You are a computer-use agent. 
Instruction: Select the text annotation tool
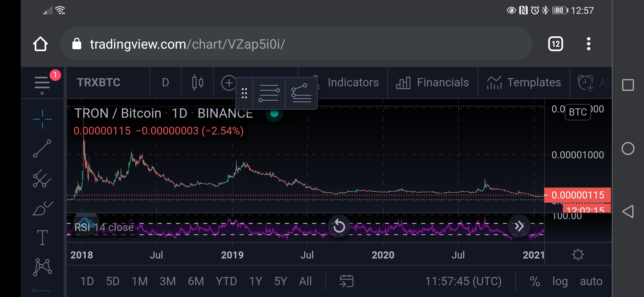(x=42, y=237)
